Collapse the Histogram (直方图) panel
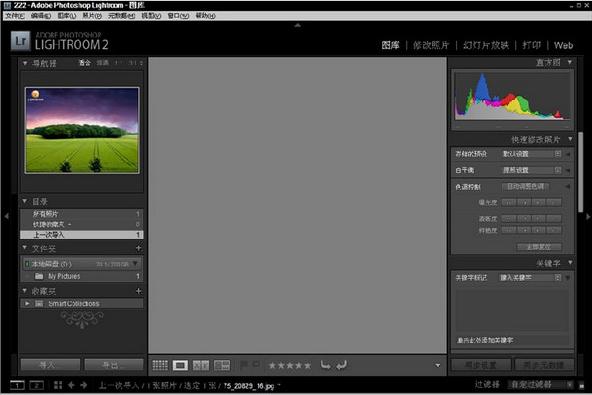This screenshot has width=592, height=395. (x=570, y=62)
